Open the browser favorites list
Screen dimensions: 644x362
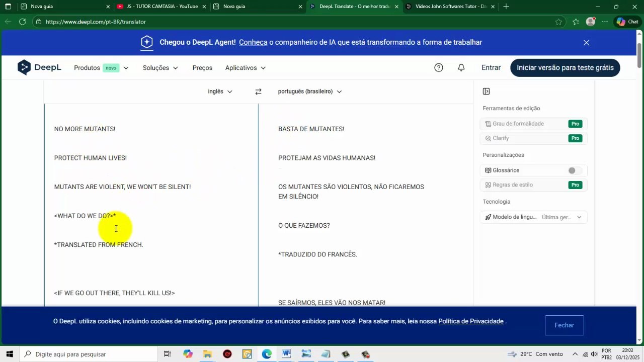click(576, 22)
